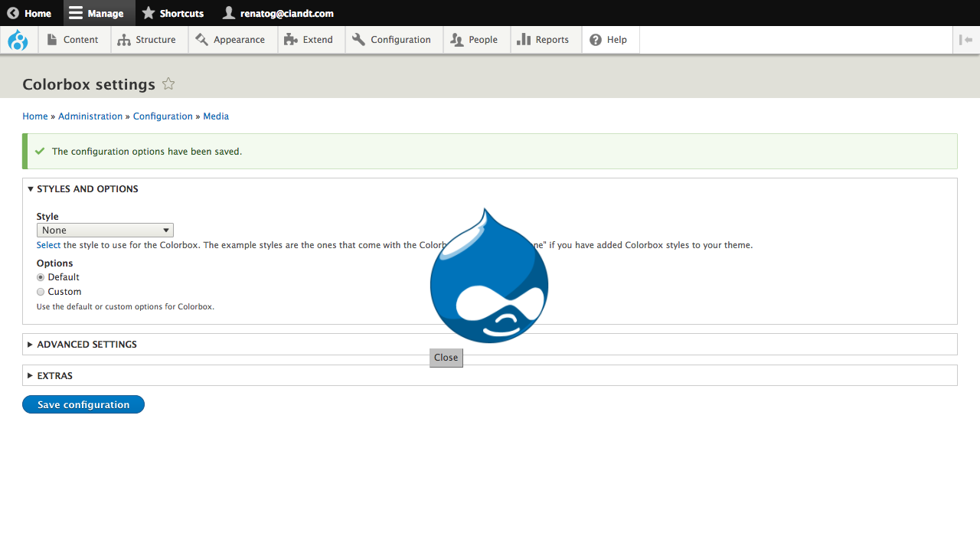Select the Custom options radio button
980x556 pixels.
pyautogui.click(x=41, y=292)
